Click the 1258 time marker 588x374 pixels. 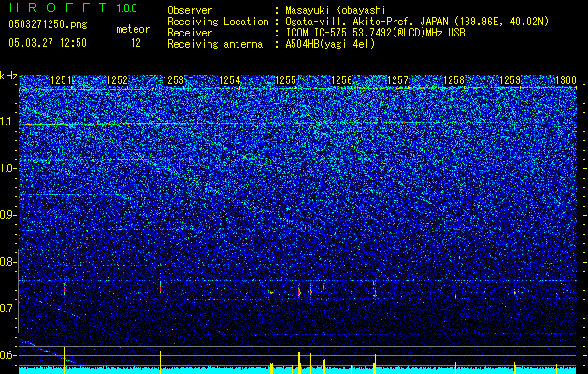coord(453,80)
